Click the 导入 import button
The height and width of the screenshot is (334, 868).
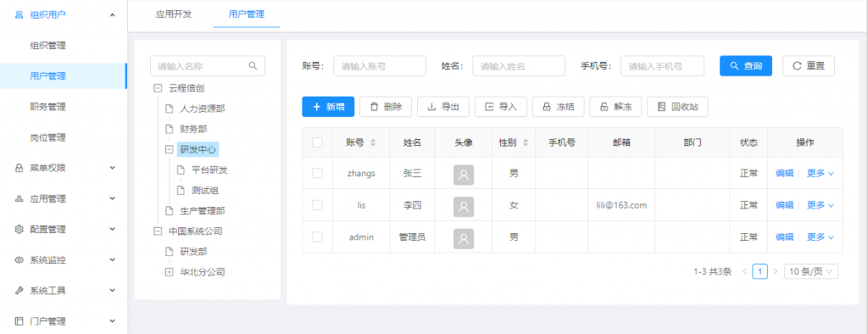[x=501, y=107]
